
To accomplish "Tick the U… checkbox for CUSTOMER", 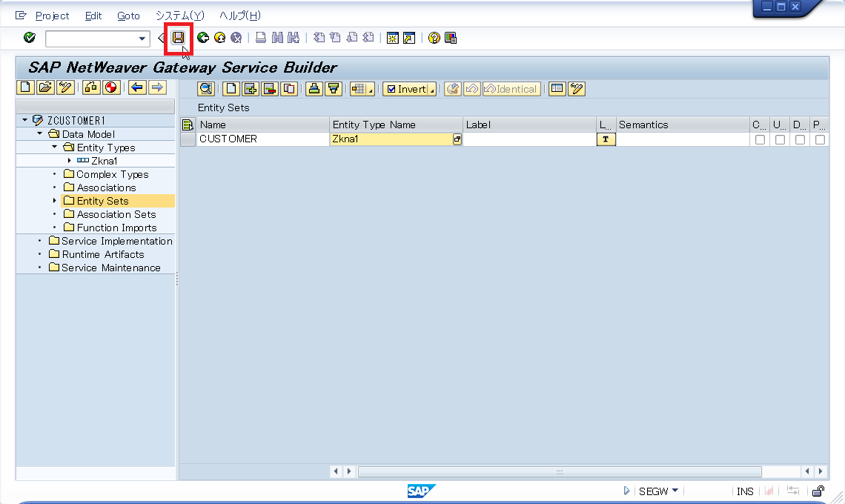I will click(780, 139).
